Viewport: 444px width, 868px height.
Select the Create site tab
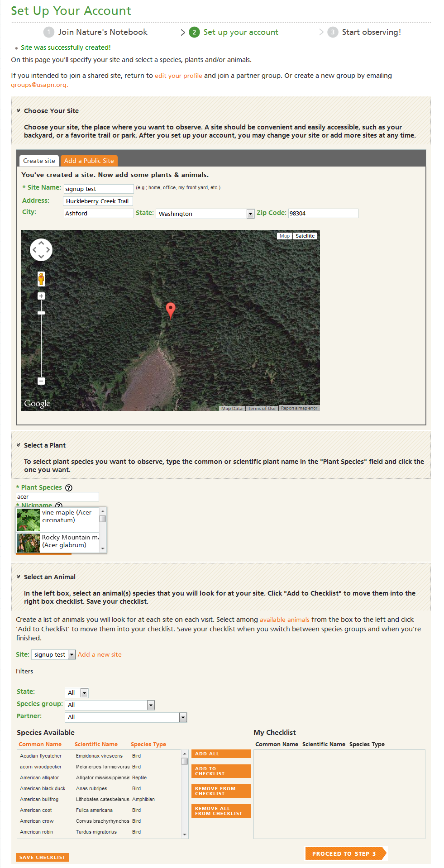tap(39, 161)
